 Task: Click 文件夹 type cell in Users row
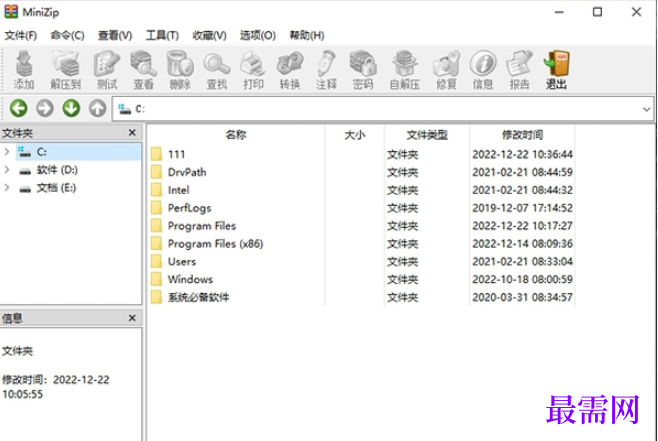pos(402,261)
